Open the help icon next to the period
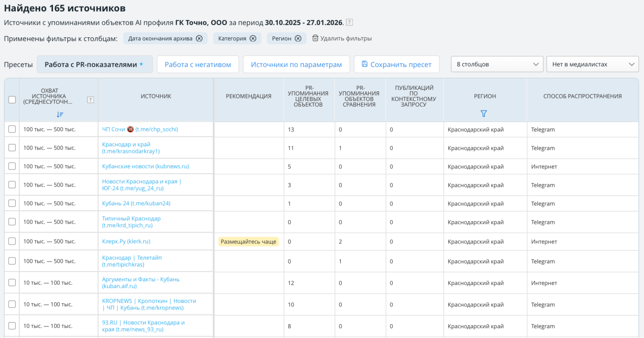Viewport: 644px width, 338px height. tap(350, 23)
